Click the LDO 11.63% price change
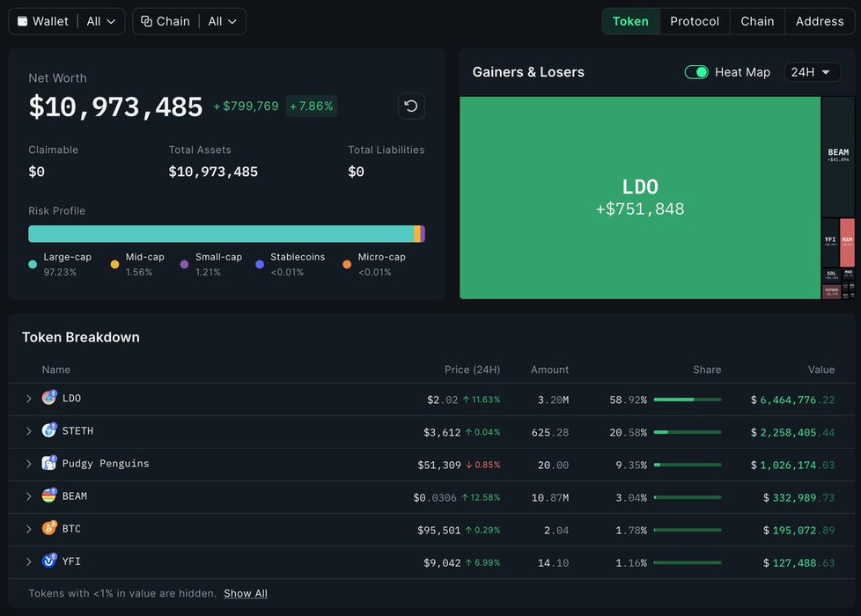Viewport: 861px width, 616px height. (x=482, y=400)
